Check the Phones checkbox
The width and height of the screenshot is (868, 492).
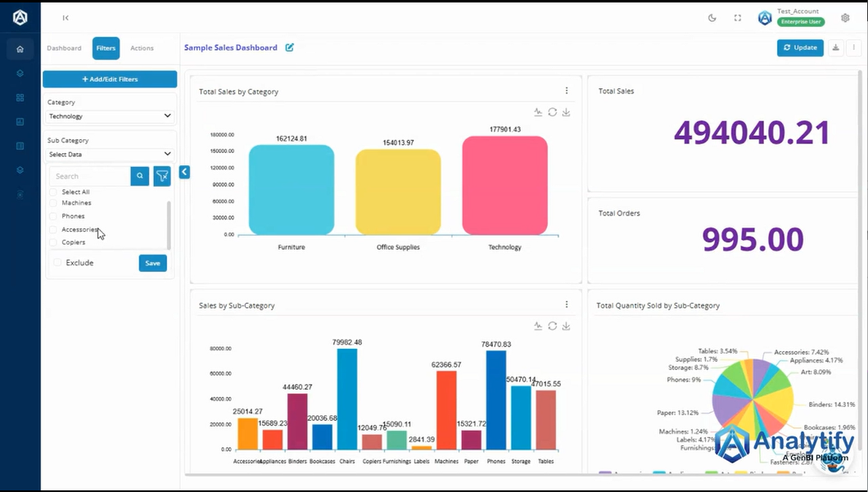point(53,216)
